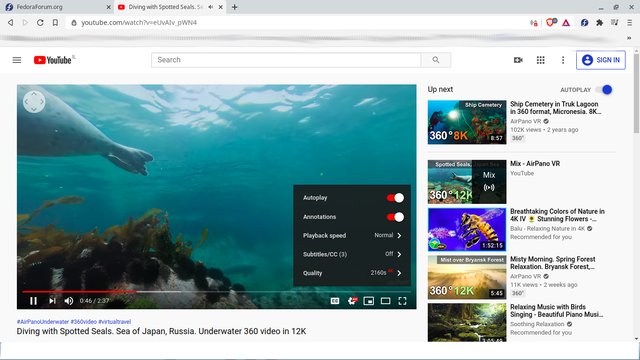Click the SIGN IN button
The width and height of the screenshot is (640, 360).
tap(601, 60)
